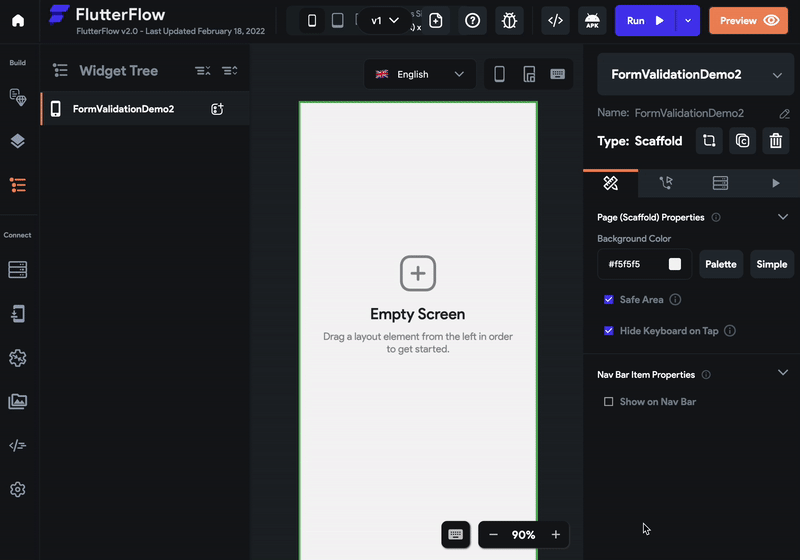
Task: Click canvas multi-device preview icon
Action: pos(530,74)
